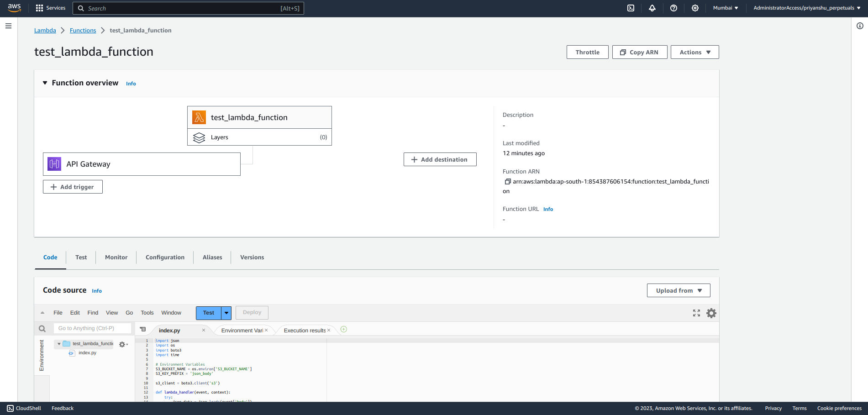Open CloudShell from the top bar icon
868x415 pixels.
coord(631,8)
